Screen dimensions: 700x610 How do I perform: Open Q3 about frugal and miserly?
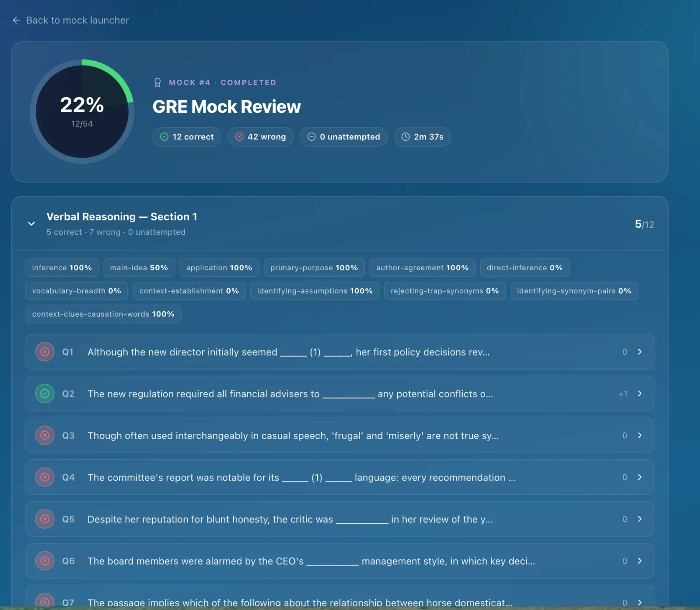(x=340, y=435)
